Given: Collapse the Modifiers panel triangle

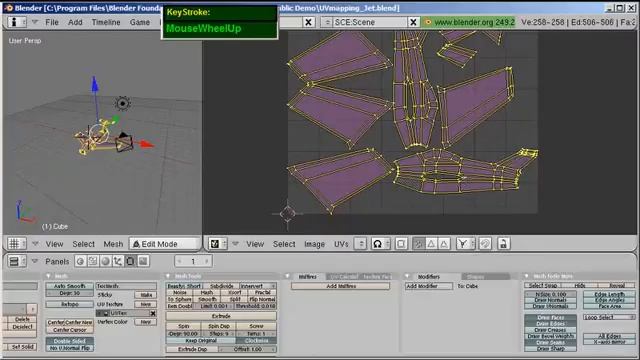Looking at the screenshot, I should [407, 276].
